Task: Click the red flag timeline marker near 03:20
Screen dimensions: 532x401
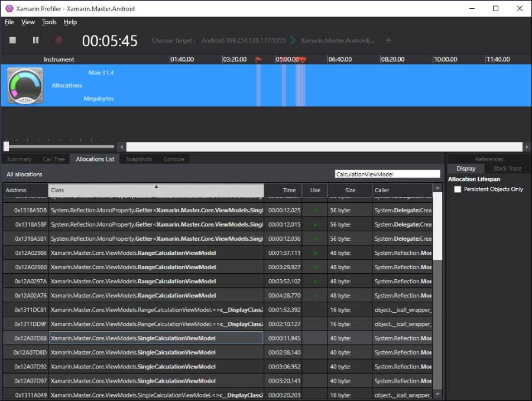Action: [258, 60]
